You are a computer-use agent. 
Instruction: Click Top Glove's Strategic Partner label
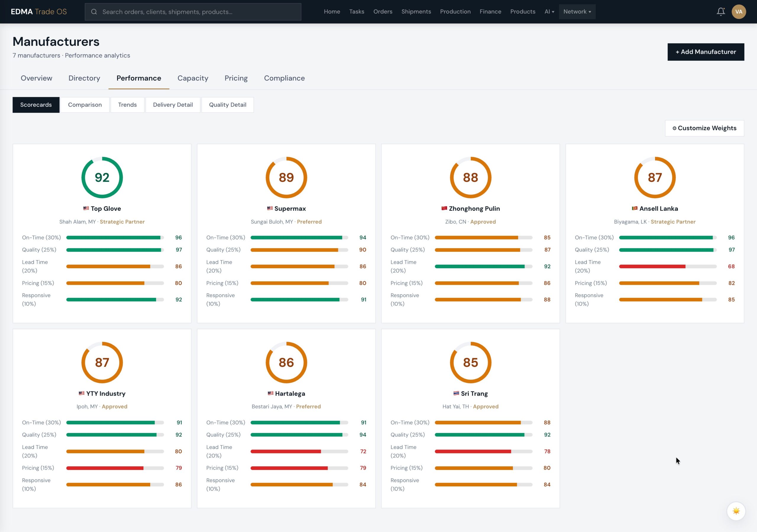pos(122,221)
